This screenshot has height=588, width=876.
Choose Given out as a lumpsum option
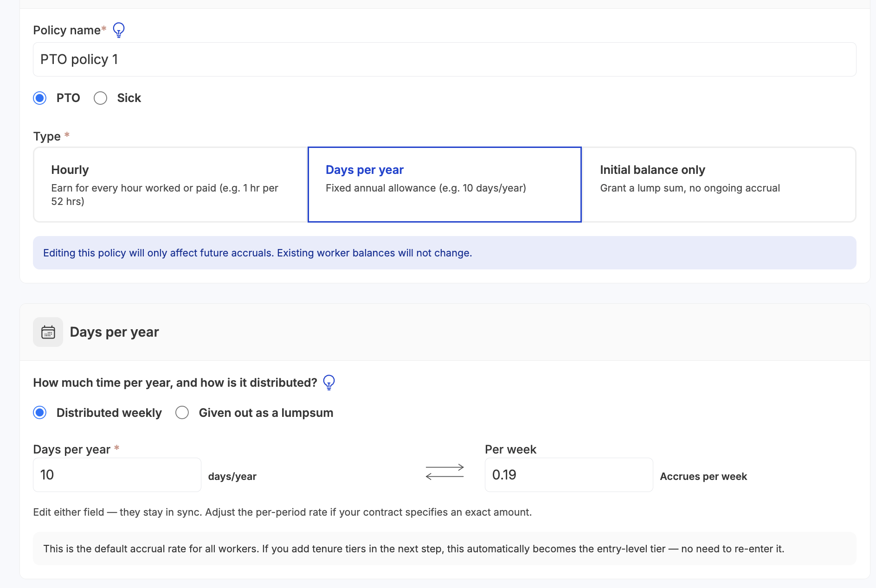click(x=182, y=412)
